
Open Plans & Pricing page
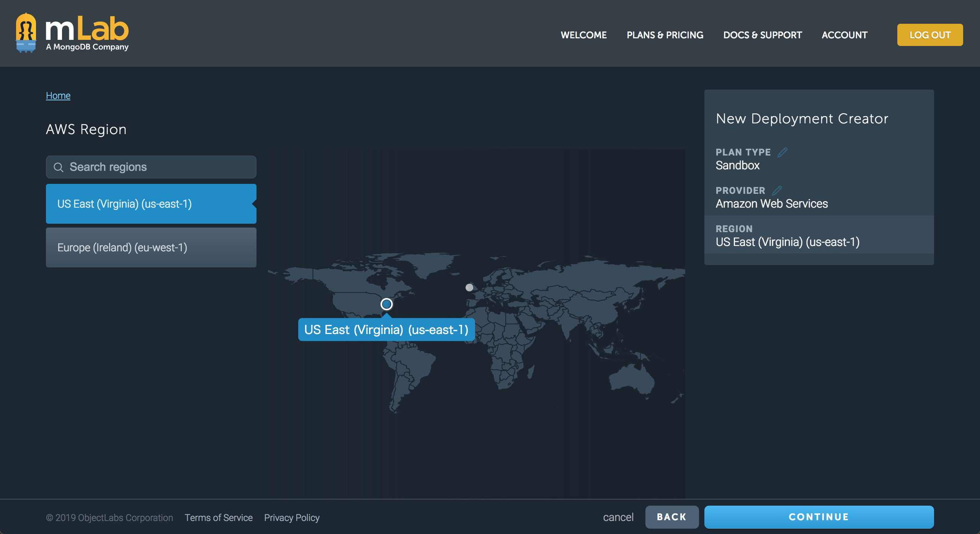665,35
